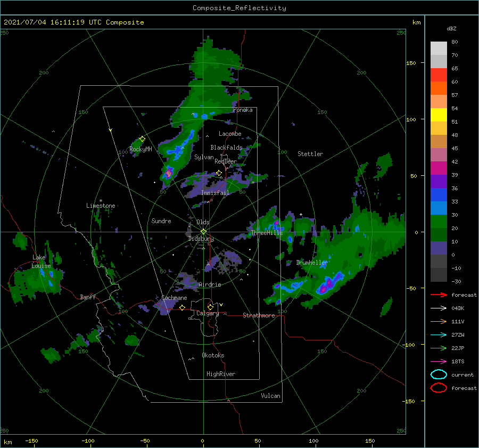Viewport: 479px width, 448px height.
Task: Click the yellow diamond marker inside Calgary
Action: 210,307
